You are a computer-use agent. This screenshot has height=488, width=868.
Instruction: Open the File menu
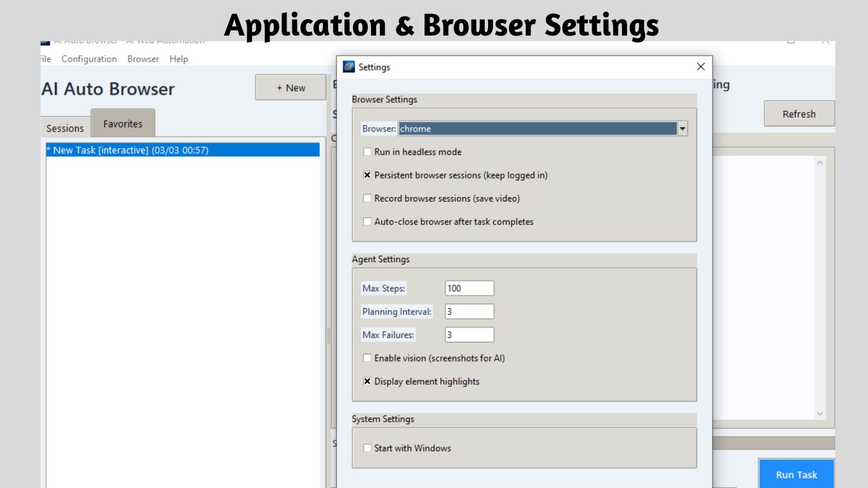pos(45,59)
